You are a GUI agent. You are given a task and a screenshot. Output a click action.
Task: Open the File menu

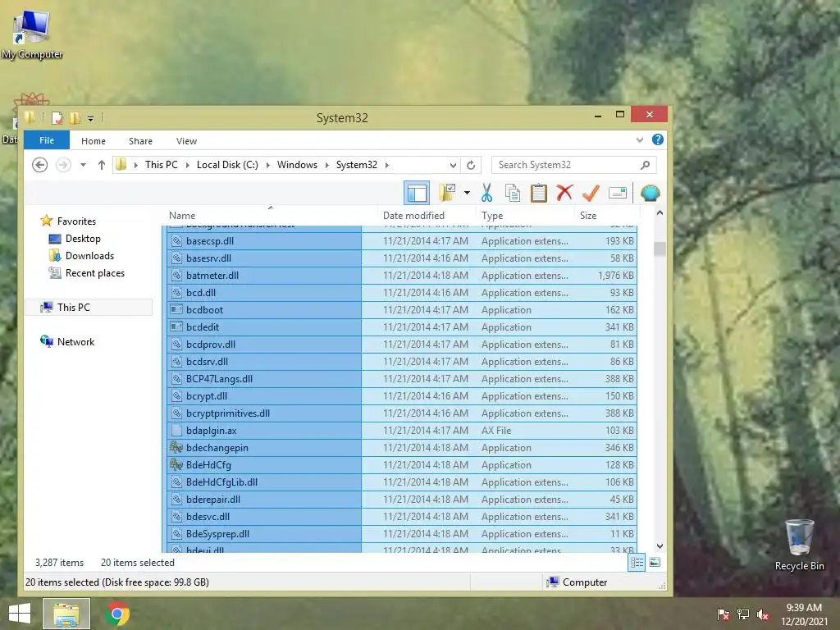[47, 140]
